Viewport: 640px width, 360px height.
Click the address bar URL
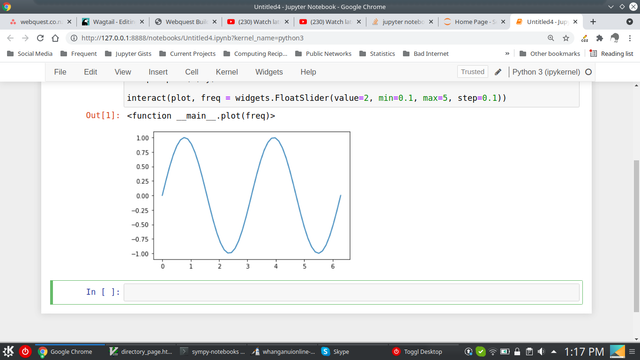pos(192,38)
